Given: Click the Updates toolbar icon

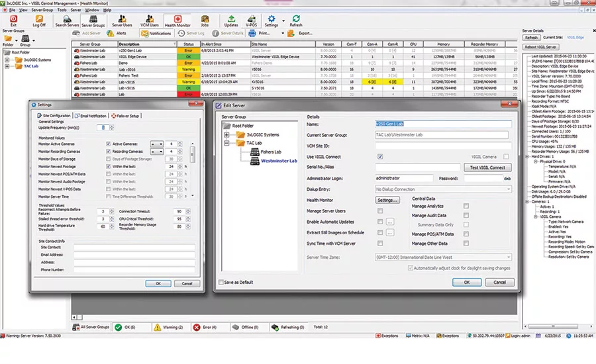Looking at the screenshot, I should tap(231, 19).
